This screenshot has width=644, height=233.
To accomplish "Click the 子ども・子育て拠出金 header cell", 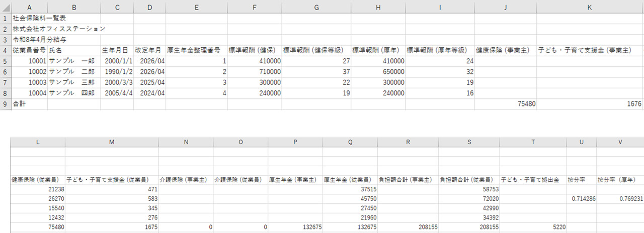I will tap(533, 179).
